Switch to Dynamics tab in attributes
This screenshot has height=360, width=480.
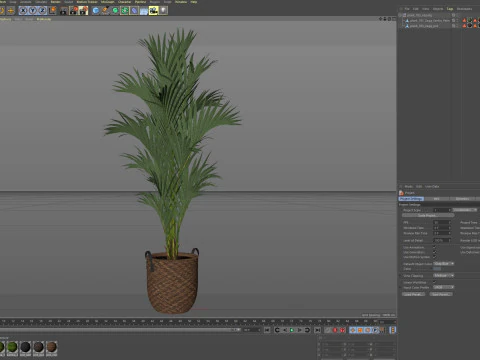(462, 199)
